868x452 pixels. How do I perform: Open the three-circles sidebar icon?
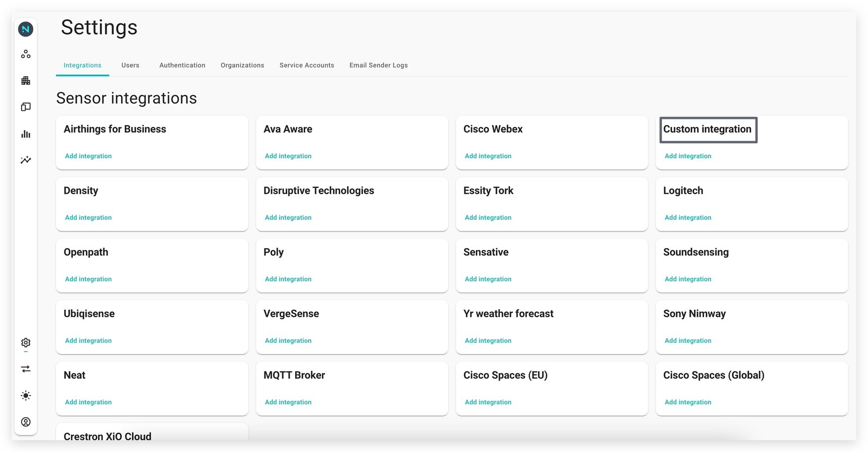point(26,54)
